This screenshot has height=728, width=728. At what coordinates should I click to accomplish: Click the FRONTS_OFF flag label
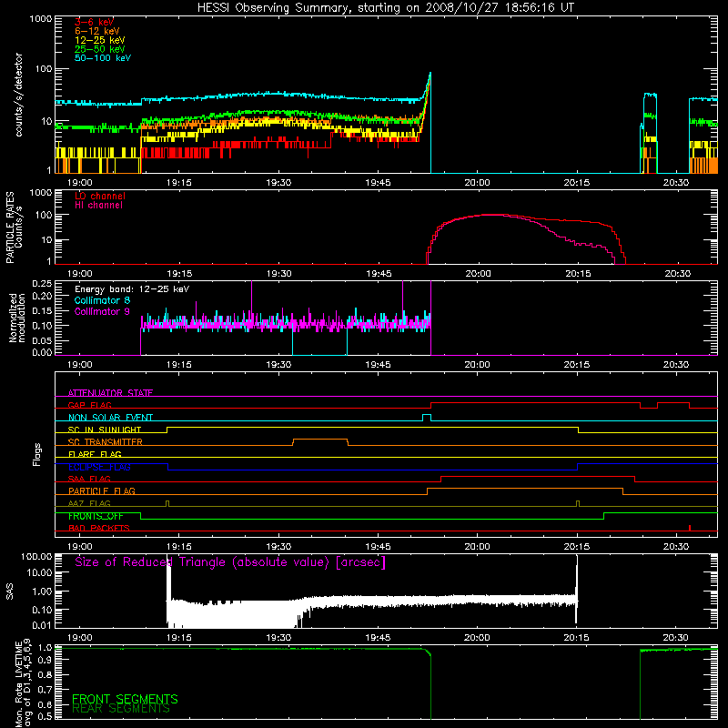coord(96,516)
